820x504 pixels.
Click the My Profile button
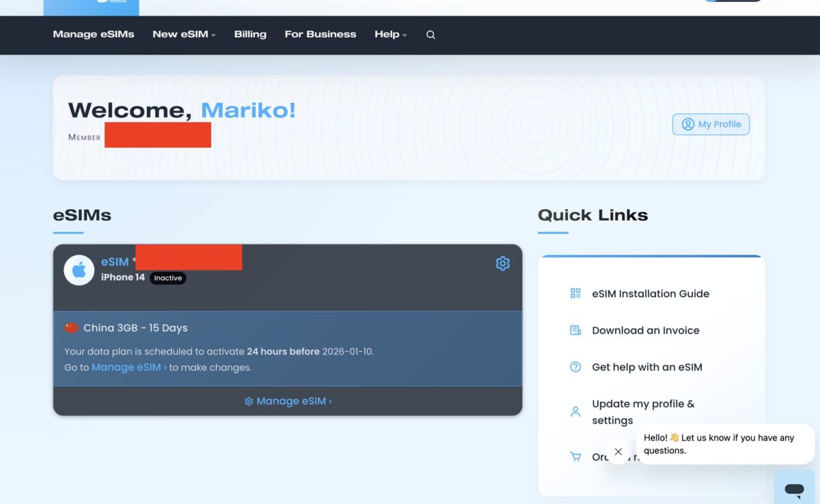711,124
